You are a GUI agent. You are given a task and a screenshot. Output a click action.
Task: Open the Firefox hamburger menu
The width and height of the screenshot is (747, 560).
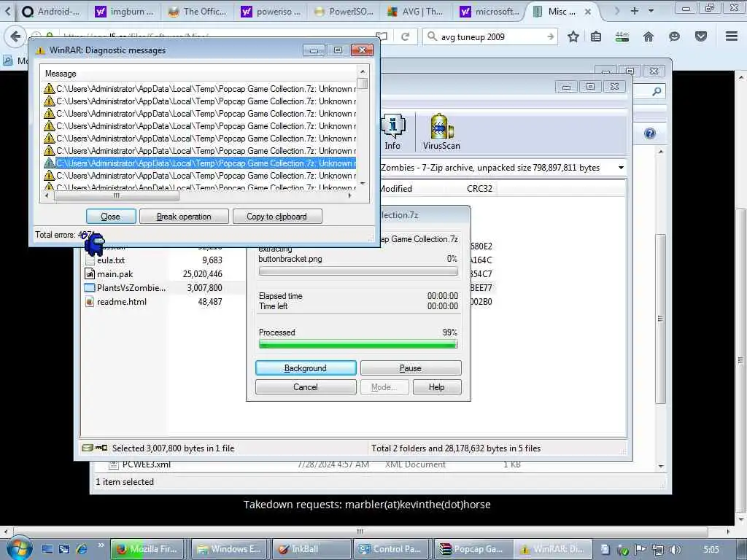coord(732,36)
